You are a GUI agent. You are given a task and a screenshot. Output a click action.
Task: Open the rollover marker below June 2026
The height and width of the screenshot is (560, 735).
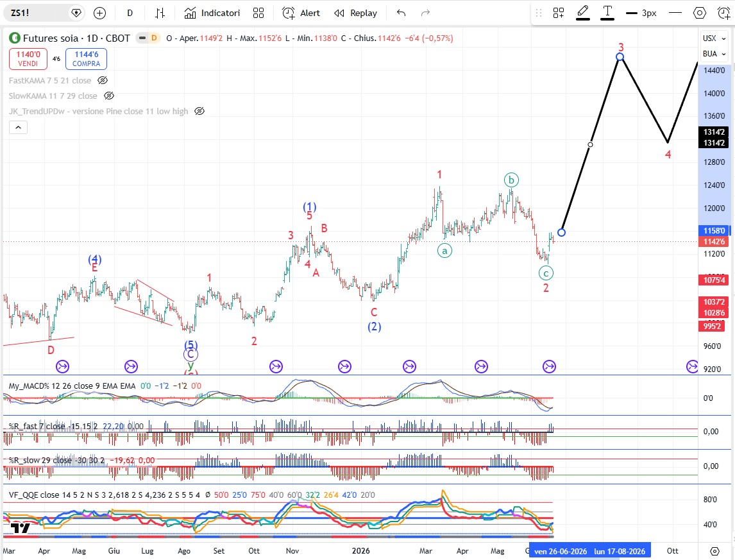tap(550, 366)
